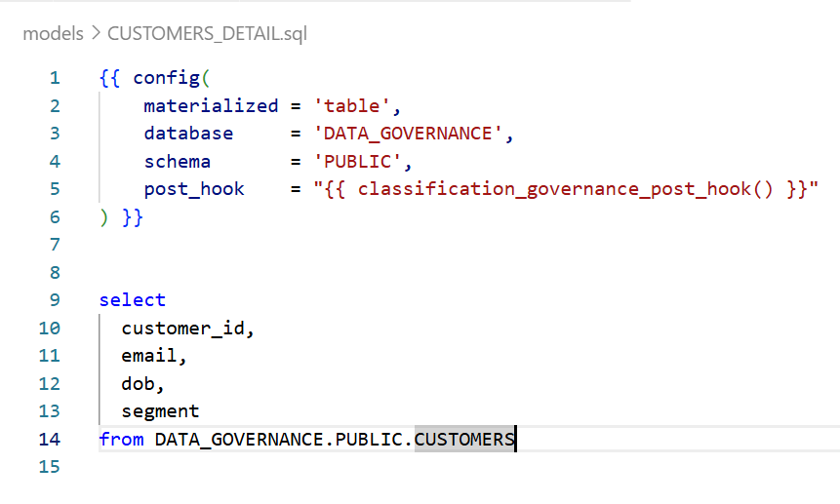Place cursor on the 'config' keyword
Image resolution: width=840 pixels, height=504 pixels.
point(166,78)
